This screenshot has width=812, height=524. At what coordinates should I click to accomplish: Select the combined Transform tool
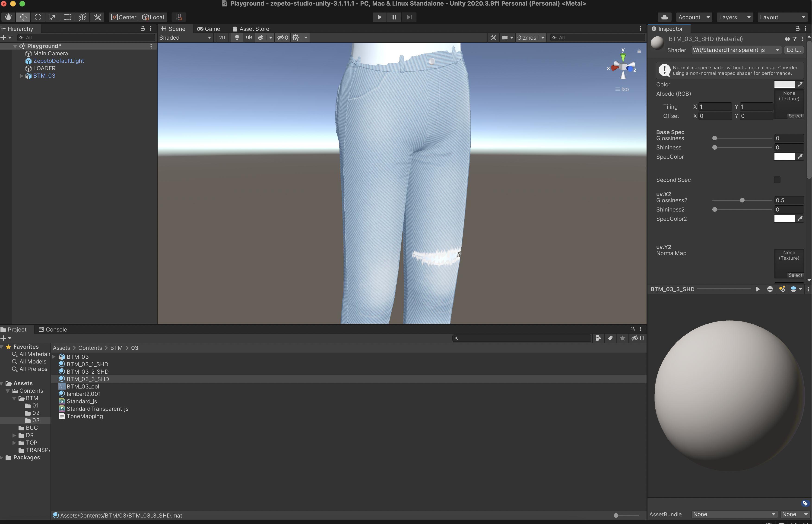[x=82, y=17]
